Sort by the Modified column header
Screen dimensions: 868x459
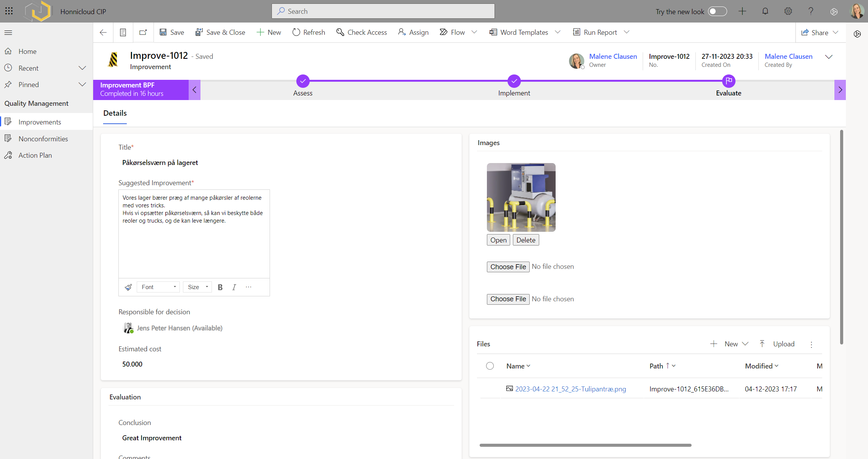(x=762, y=366)
